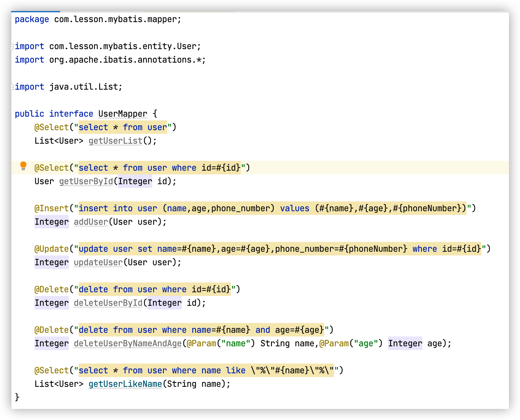Click the com.lesson.mybatis.entity.User import
The image size is (520, 420).
(x=123, y=46)
